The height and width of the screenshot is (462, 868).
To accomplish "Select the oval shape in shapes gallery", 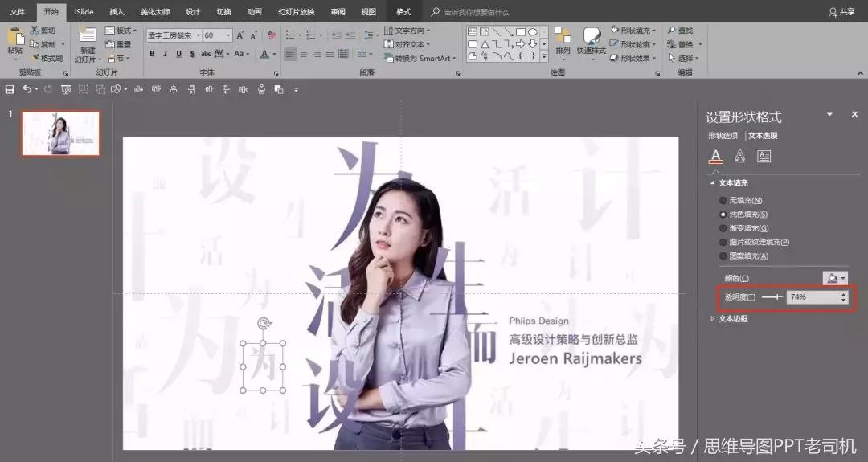I will pyautogui.click(x=533, y=32).
